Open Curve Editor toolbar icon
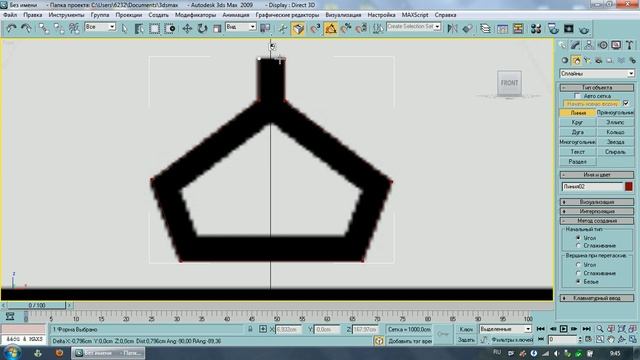 (x=502, y=28)
